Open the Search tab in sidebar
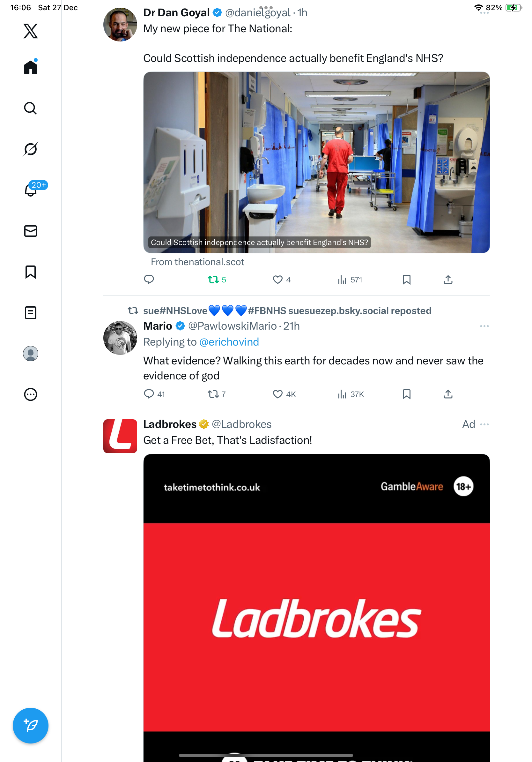 pos(31,108)
